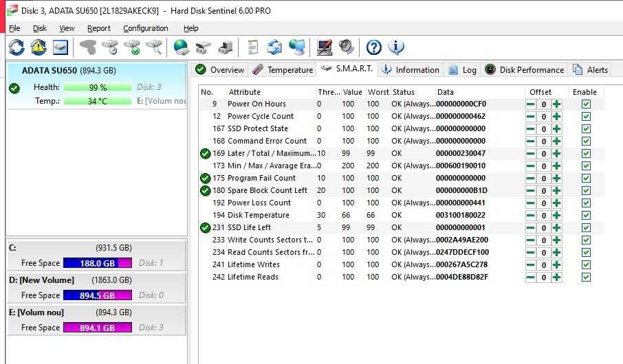Switch to the Information tab
This screenshot has height=364, width=623.
point(411,70)
